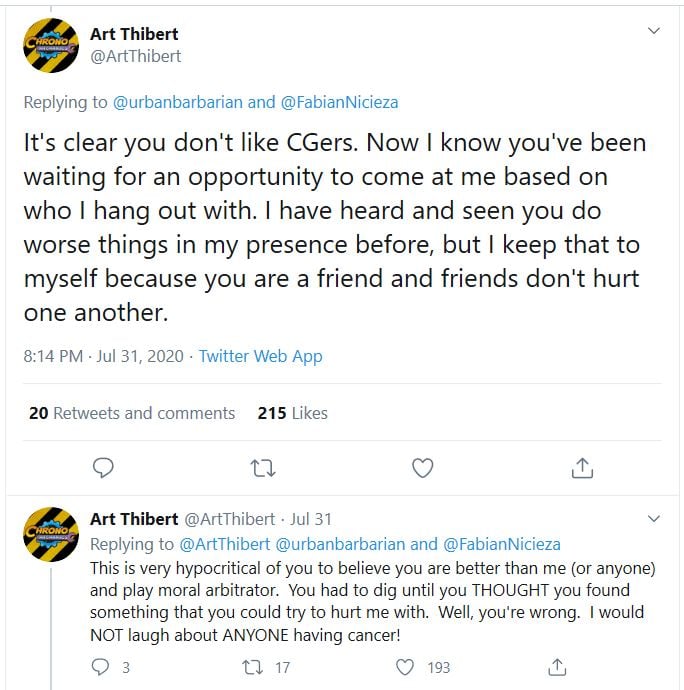Viewport: 684px width, 690px height.
Task: View the 20 Retweets and comments list
Action: pos(132,413)
